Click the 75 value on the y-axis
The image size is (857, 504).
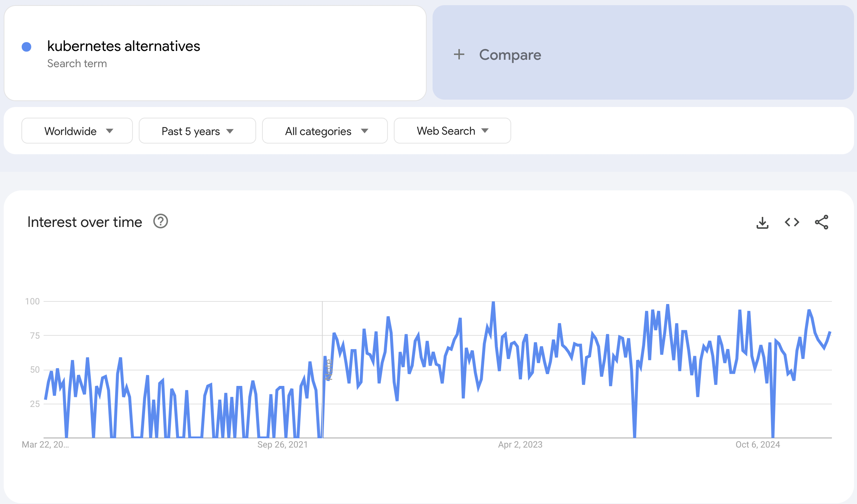point(35,336)
